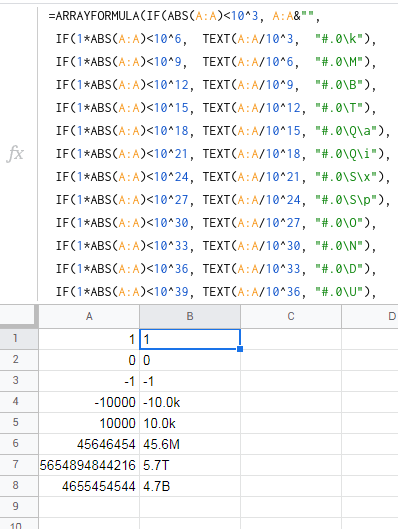
Task: Select row 9 header
Action: [x=16, y=506]
